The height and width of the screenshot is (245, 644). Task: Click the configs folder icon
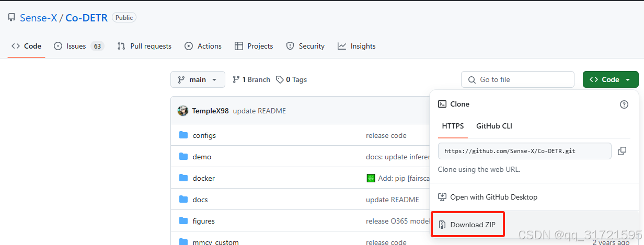pyautogui.click(x=183, y=135)
